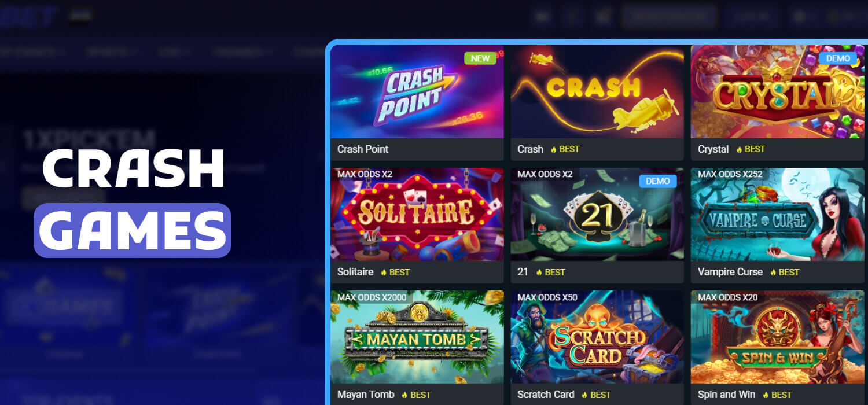Viewport: 868px width, 405px height.
Task: Open the Scratch Card game thumbnail
Action: tap(597, 337)
